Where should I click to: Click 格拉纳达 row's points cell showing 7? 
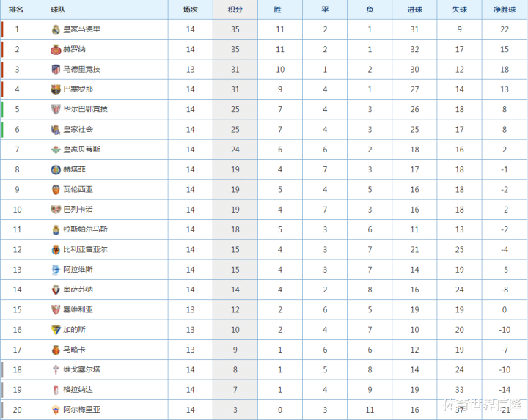[x=235, y=390]
